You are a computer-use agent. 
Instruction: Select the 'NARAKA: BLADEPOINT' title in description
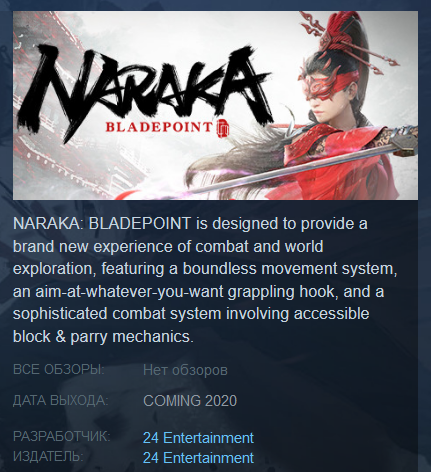[102, 223]
